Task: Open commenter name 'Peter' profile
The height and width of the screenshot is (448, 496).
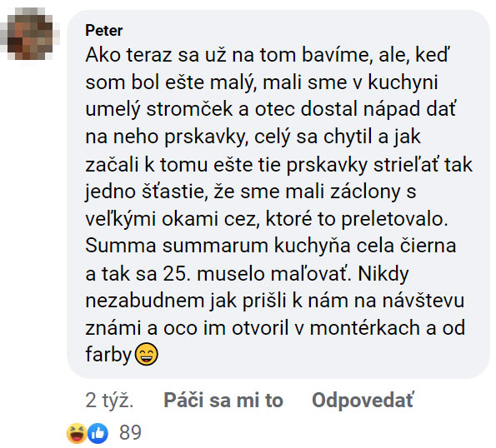Action: (103, 30)
